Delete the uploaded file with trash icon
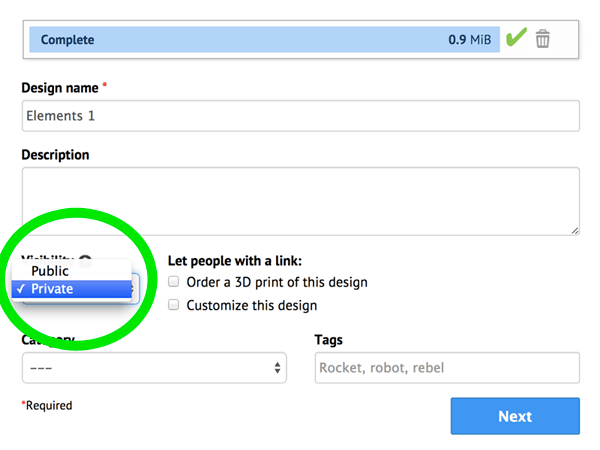The height and width of the screenshot is (450, 600). click(x=542, y=39)
